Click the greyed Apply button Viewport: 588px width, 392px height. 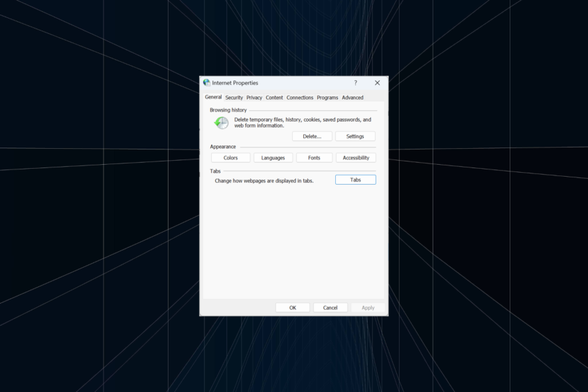368,308
